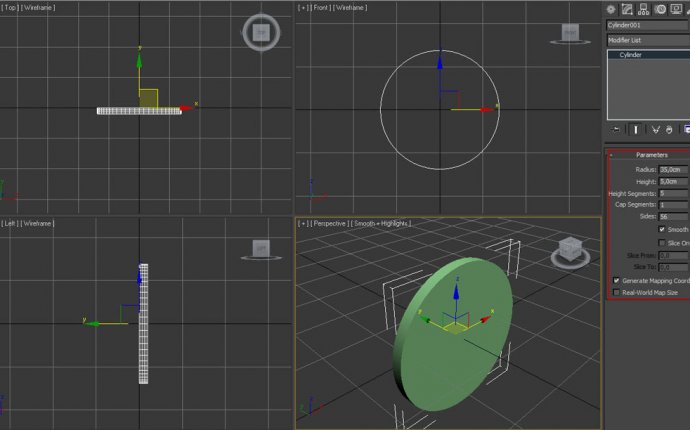Click the Height Segments value field

coord(673,193)
